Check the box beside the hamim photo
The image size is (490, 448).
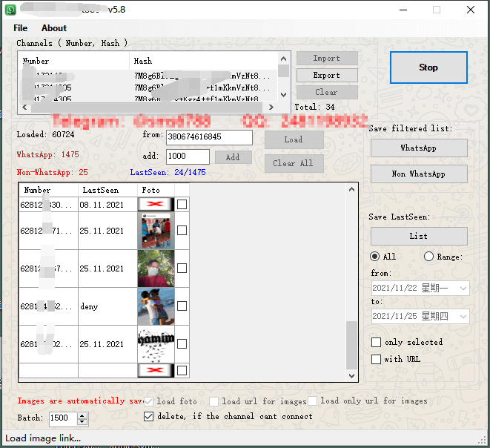click(182, 344)
